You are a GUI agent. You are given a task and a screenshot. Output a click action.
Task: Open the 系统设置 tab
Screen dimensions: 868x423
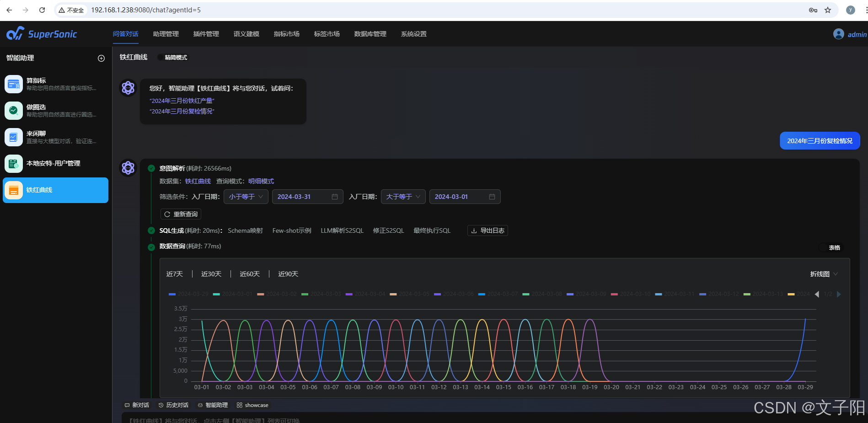tap(414, 34)
